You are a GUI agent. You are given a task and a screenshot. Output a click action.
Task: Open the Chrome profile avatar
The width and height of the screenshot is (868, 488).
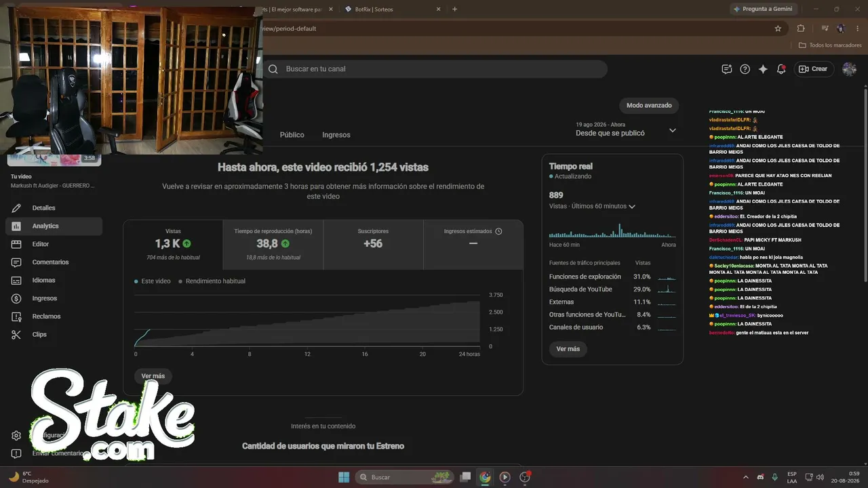click(x=841, y=28)
